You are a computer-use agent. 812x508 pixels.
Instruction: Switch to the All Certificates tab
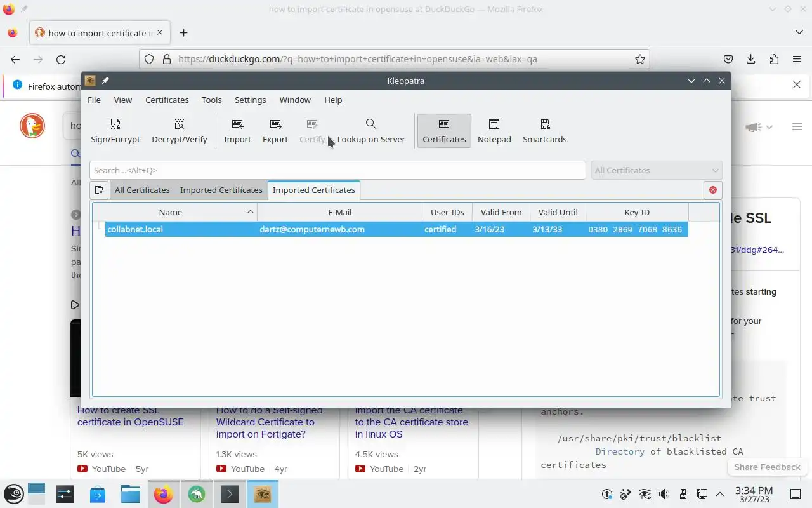142,190
